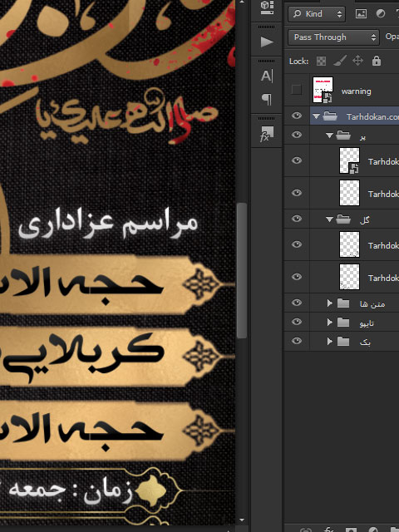Hide the last layer in گل group
The width and height of the screenshot is (399, 532).
(x=296, y=277)
